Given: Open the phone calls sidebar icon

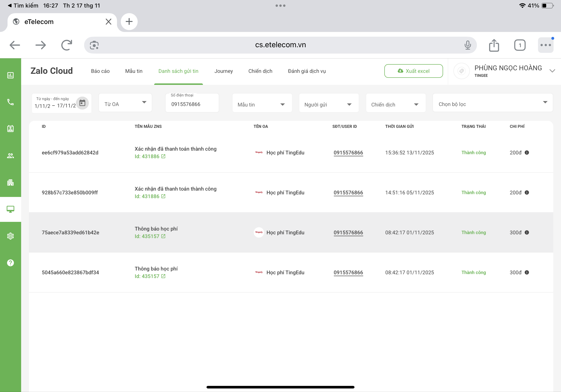Looking at the screenshot, I should 10,102.
